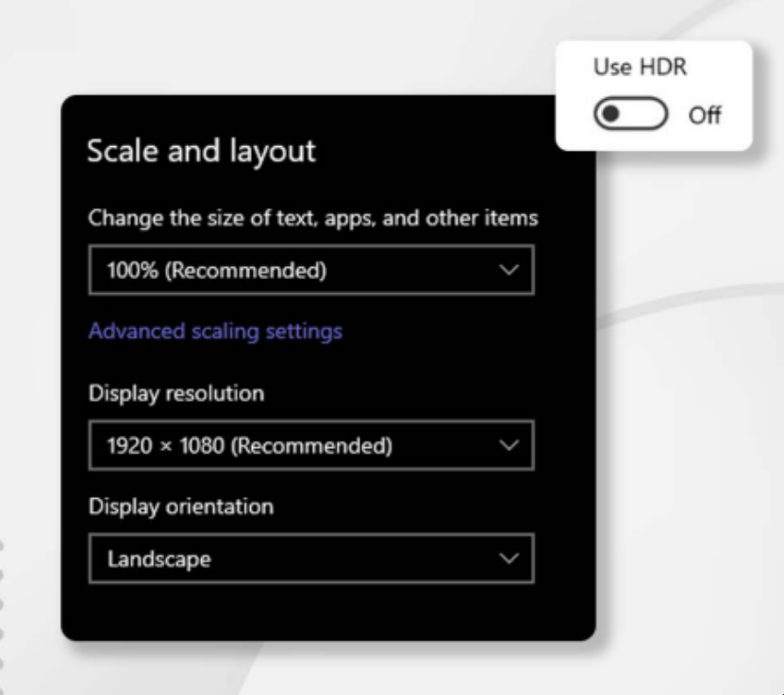784x695 pixels.
Task: Open the Display orientation dropdown
Action: pos(310,559)
